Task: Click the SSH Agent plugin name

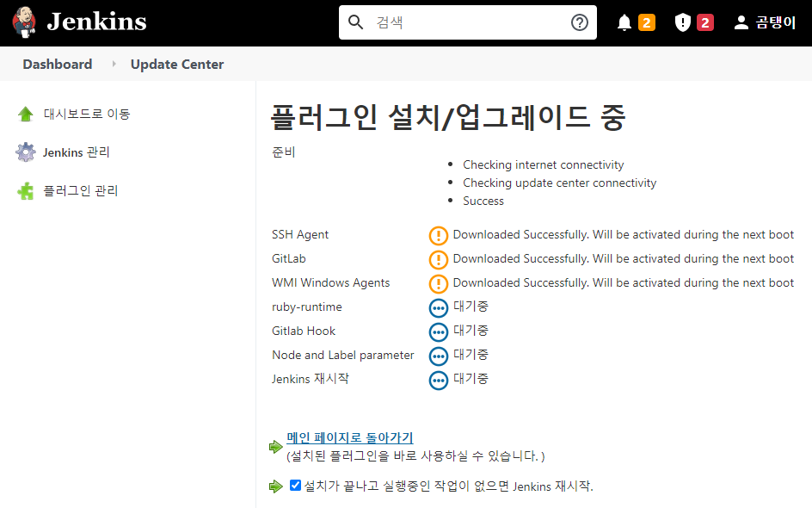Action: tap(300, 234)
